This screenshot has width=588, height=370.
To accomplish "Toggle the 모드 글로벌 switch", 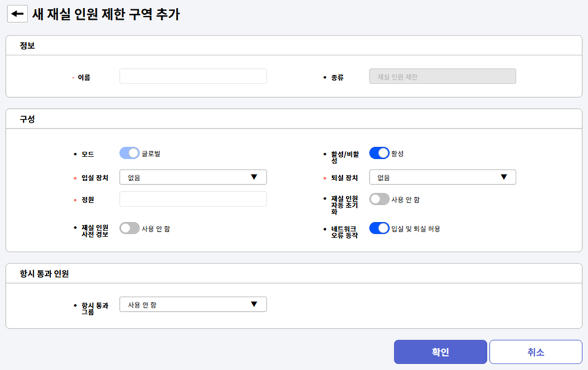I will click(x=129, y=154).
